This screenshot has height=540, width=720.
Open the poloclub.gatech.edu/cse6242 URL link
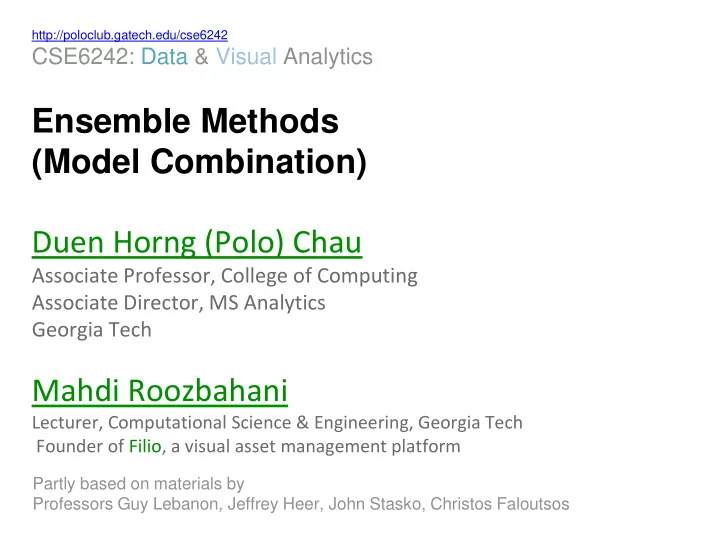coord(129,35)
